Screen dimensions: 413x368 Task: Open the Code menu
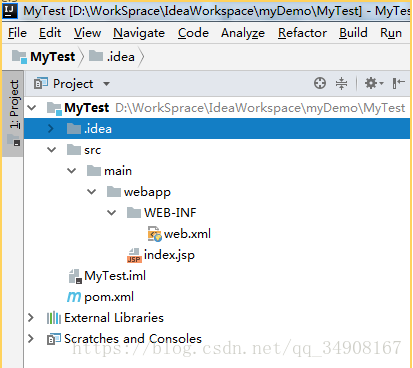193,33
